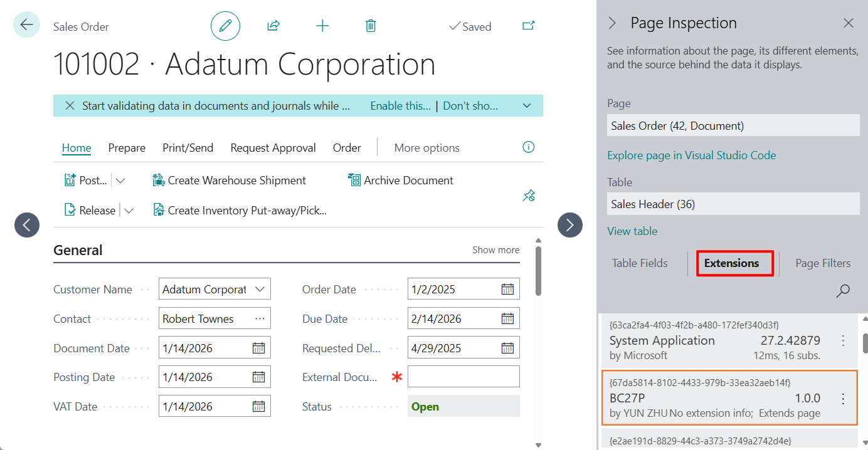Image resolution: width=868 pixels, height=450 pixels.
Task: Click inside the External Document field
Action: click(463, 376)
